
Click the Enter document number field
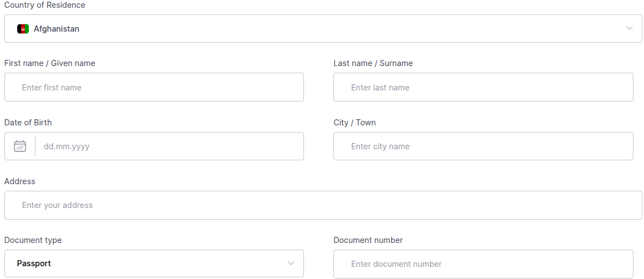(483, 264)
